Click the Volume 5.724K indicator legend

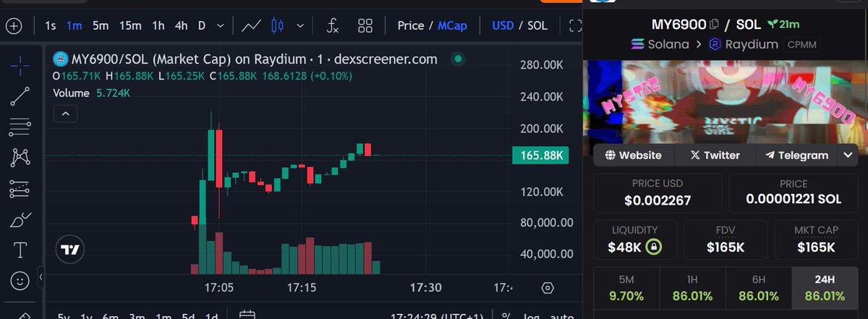coord(91,93)
